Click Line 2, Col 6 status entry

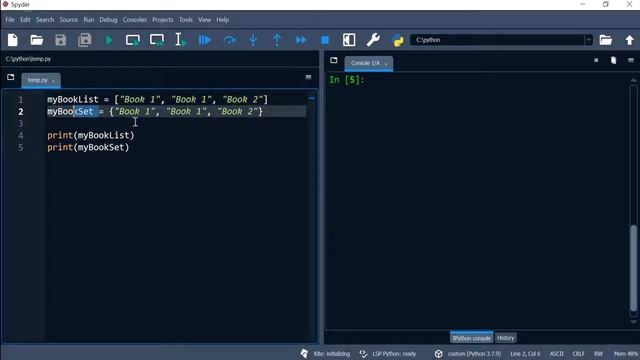click(525, 353)
